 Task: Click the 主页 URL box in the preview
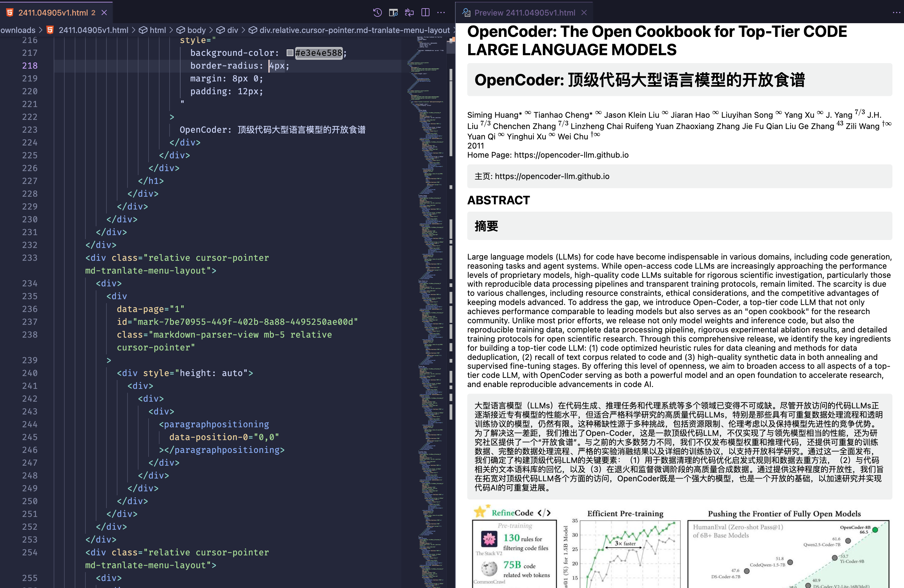[679, 176]
